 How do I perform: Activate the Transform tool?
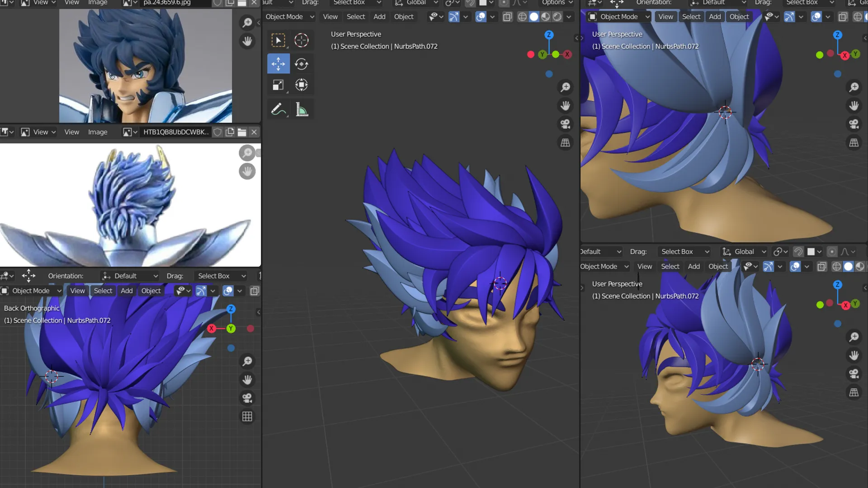302,85
